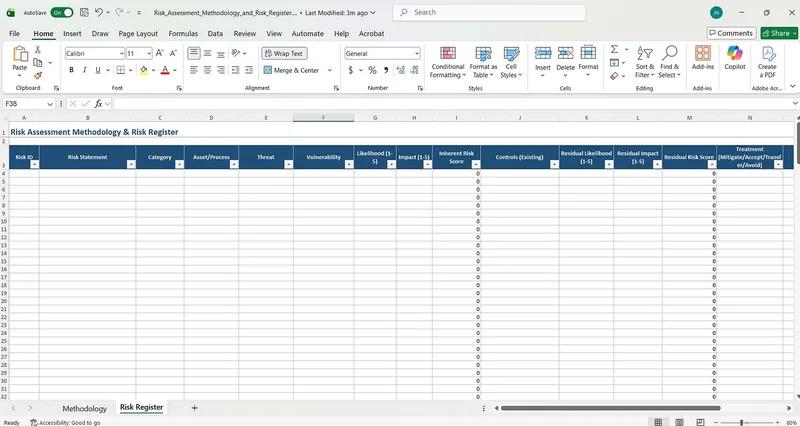Open Sort & Filter

[644, 62]
